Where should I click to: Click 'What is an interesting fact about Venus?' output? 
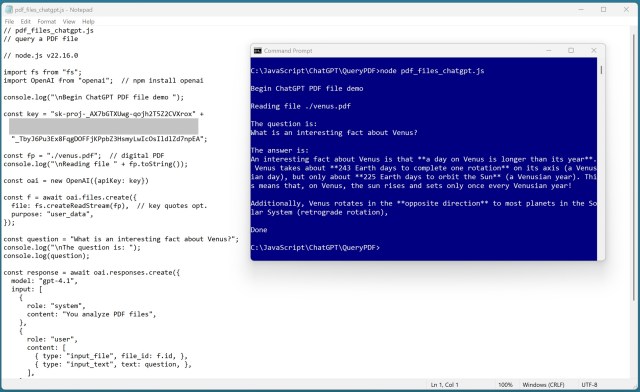pyautogui.click(x=334, y=133)
